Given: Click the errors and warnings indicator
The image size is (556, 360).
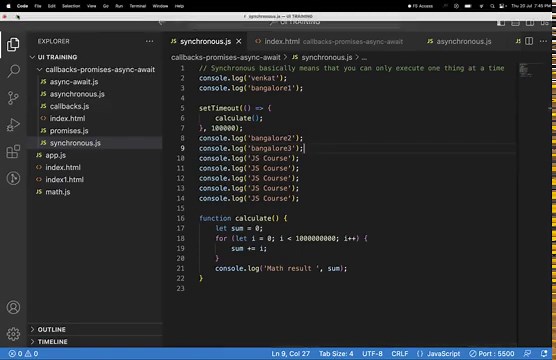Looking at the screenshot, I should point(23,354).
